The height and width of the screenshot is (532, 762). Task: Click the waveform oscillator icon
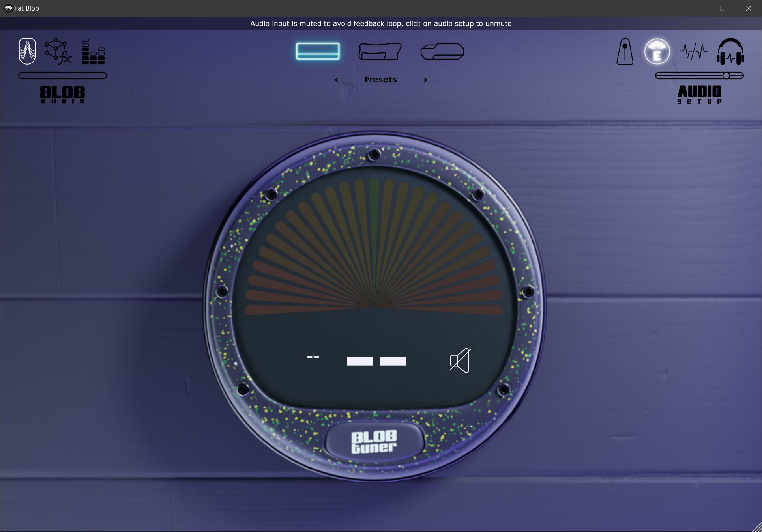pyautogui.click(x=27, y=51)
